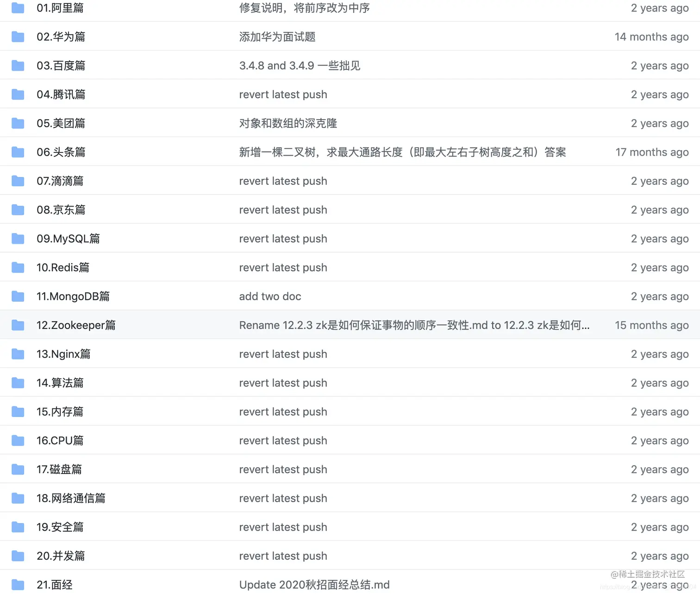Open commit message 添加华为面试题
The image size is (700, 594).
(x=277, y=37)
